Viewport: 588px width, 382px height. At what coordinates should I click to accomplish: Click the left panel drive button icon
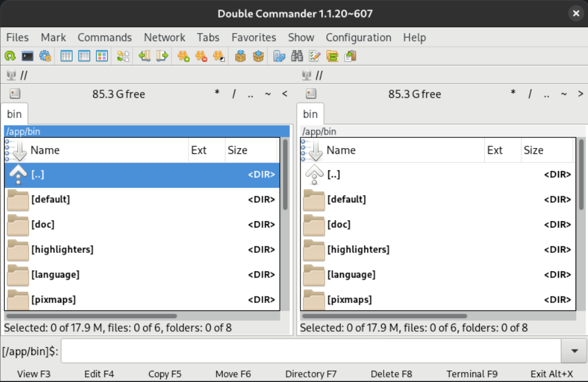[x=15, y=94]
